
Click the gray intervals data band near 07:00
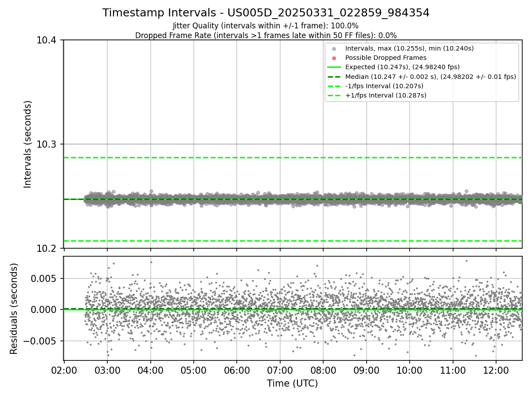click(280, 199)
